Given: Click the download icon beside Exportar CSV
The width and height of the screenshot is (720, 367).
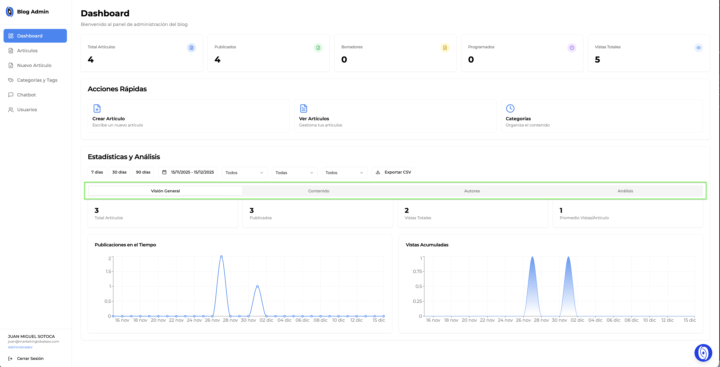Looking at the screenshot, I should click(x=378, y=172).
